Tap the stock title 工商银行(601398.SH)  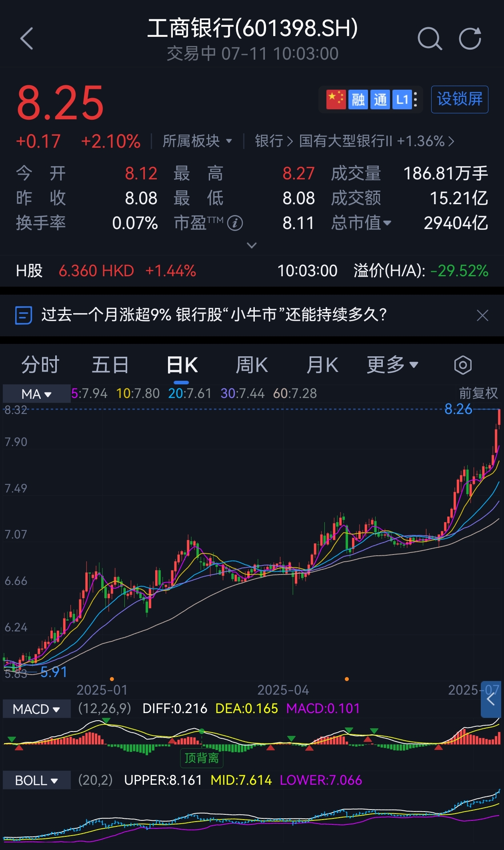(252, 28)
